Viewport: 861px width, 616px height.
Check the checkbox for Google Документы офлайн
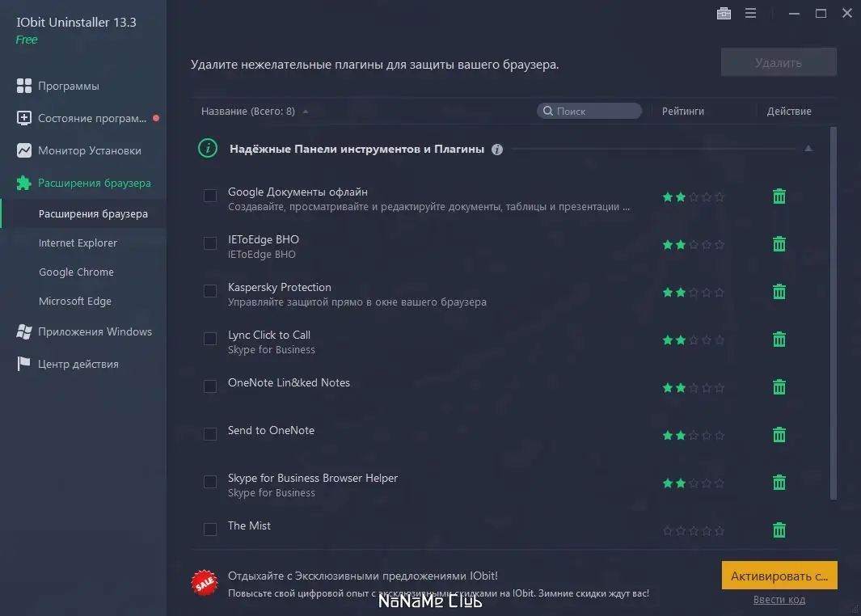click(x=210, y=196)
